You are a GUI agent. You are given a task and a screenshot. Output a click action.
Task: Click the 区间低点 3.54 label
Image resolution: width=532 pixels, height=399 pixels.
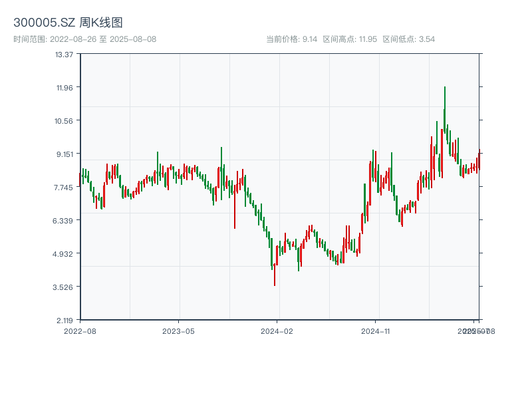(x=408, y=39)
